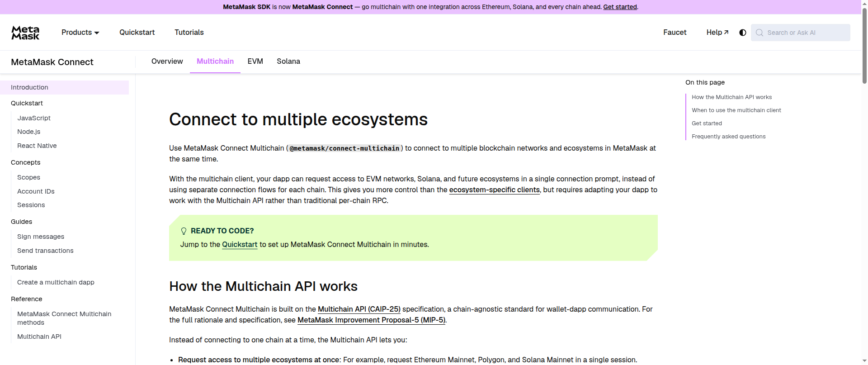Image resolution: width=868 pixels, height=365 pixels.
Task: Switch to the Overview tab
Action: pos(167,62)
